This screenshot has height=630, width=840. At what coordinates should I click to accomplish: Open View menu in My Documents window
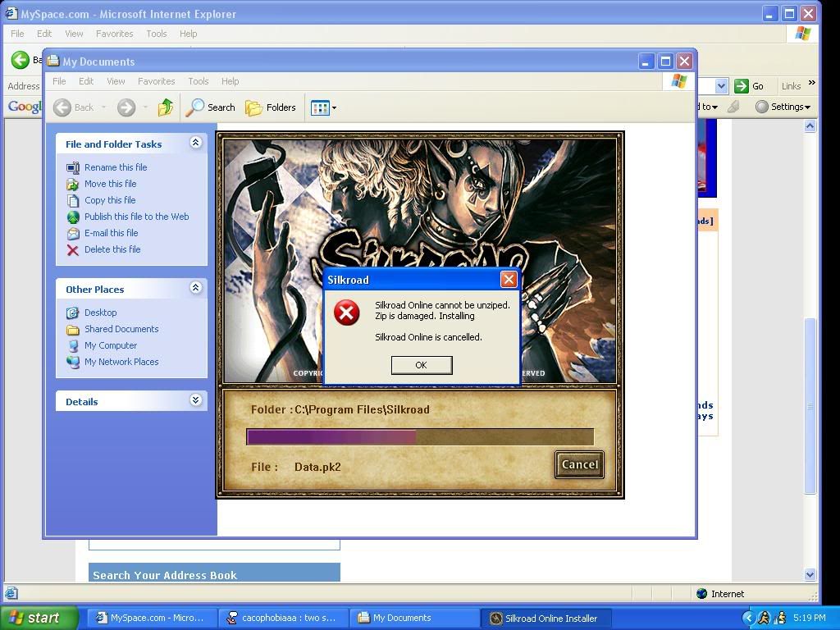tap(116, 81)
